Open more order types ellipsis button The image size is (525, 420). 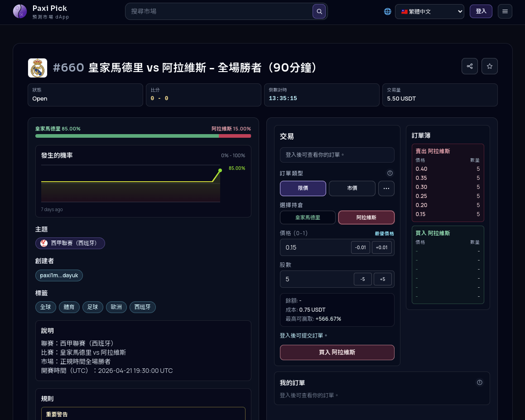tap(386, 188)
